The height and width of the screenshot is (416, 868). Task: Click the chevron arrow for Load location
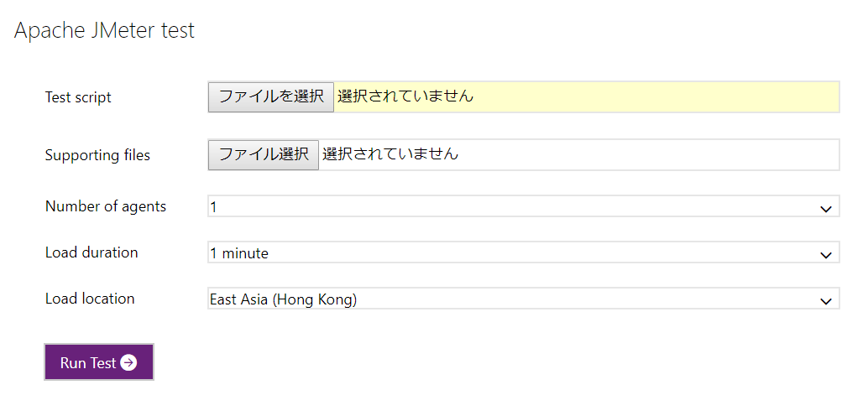[x=826, y=301]
